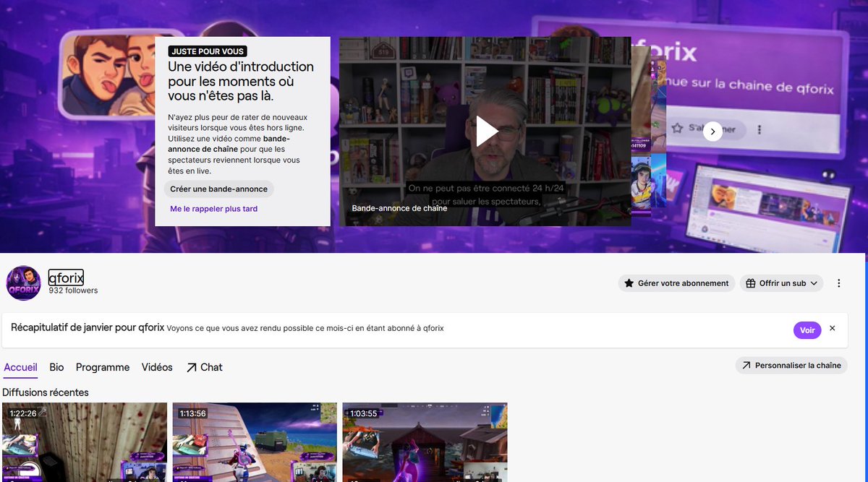Open the 1:03:55 recent broadcast thumbnail

[425, 442]
